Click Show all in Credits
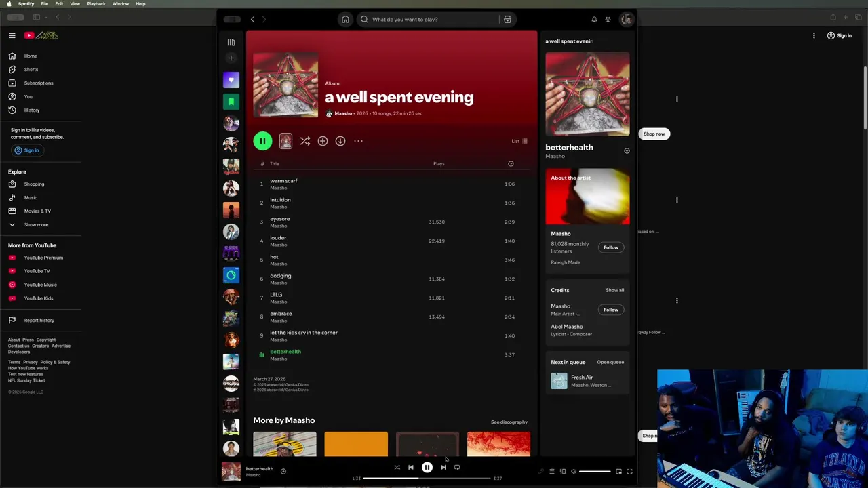Viewport: 868px width, 488px height. [x=615, y=290]
